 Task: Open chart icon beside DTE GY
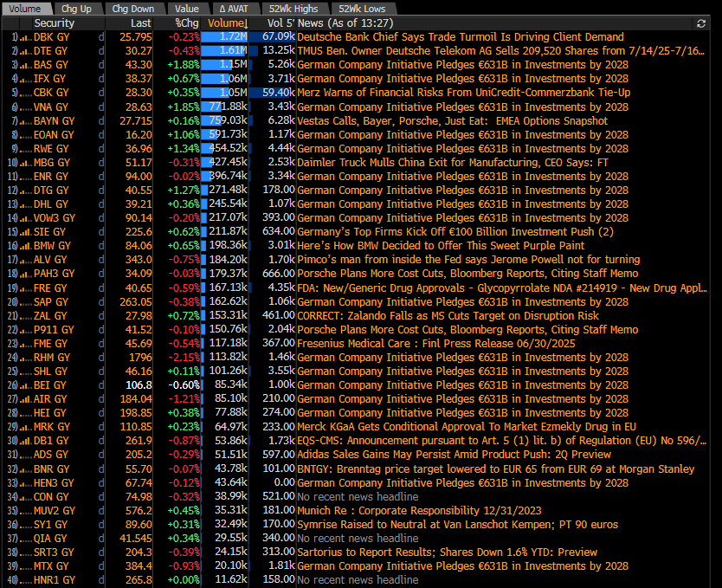25,52
